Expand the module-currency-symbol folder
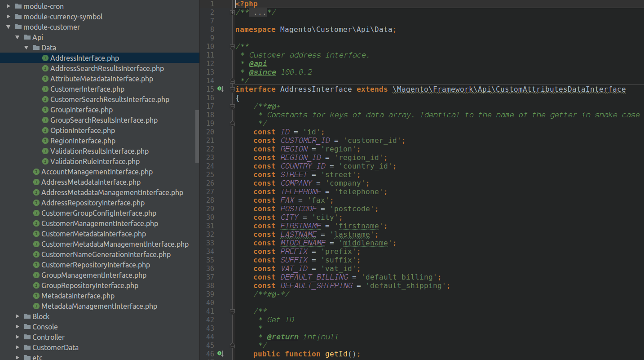Screen dimensions: 644x360 click(9, 17)
